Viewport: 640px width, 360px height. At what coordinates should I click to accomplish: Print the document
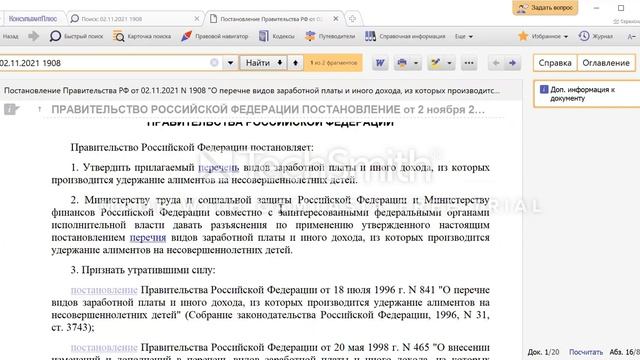pos(402,63)
